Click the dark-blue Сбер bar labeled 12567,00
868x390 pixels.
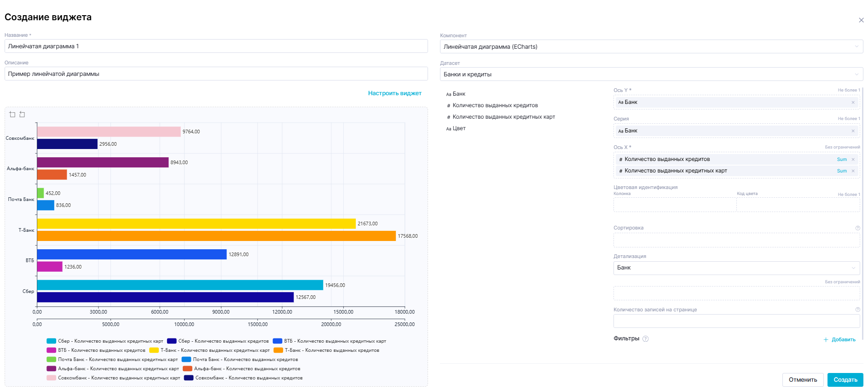[165, 298]
